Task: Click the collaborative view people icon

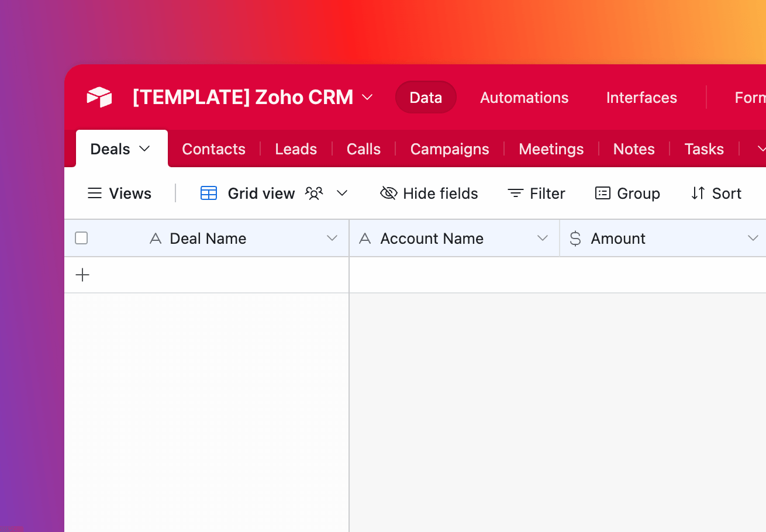Action: pos(314,194)
